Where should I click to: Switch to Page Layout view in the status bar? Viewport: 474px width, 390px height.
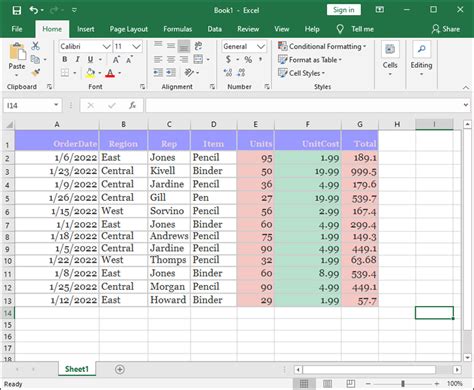click(327, 384)
